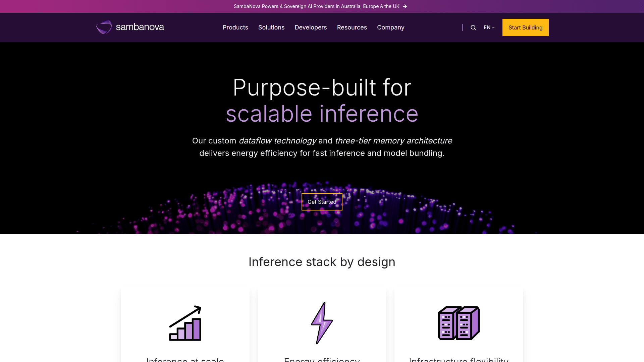Image resolution: width=644 pixels, height=362 pixels.
Task: Open the Products menu
Action: (235, 27)
